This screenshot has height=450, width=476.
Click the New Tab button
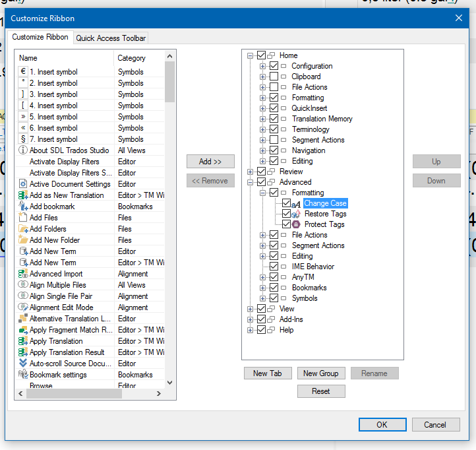268,373
